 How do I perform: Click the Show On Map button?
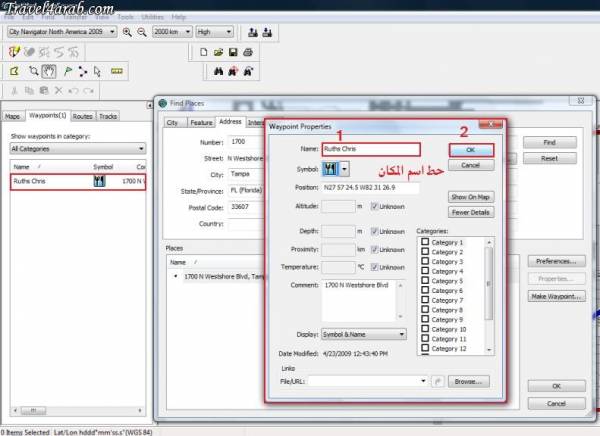point(471,197)
